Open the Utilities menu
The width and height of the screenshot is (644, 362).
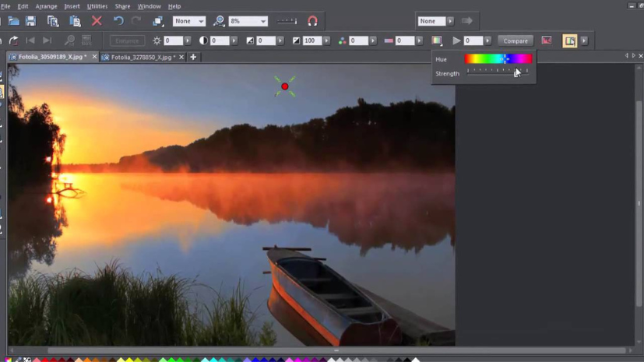(x=97, y=6)
